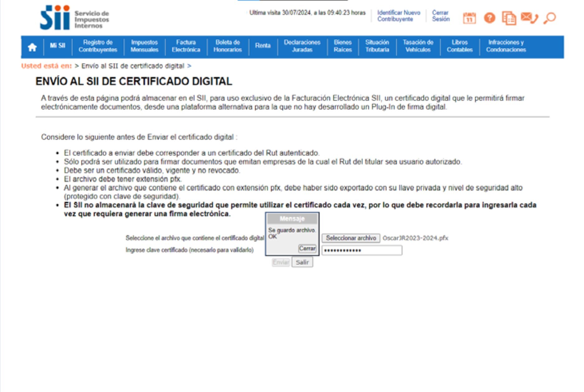Open Factura Electrónica menu
The width and height of the screenshot is (584, 392).
pyautogui.click(x=186, y=46)
